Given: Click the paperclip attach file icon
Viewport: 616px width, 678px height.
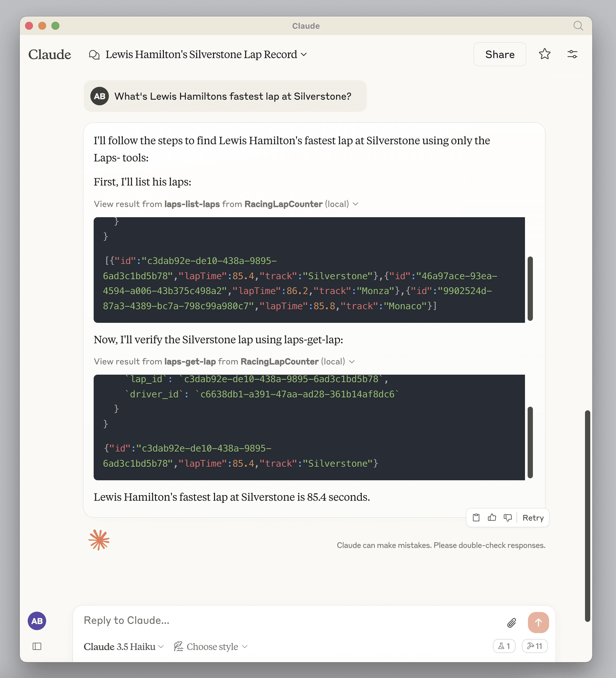Looking at the screenshot, I should 511,623.
